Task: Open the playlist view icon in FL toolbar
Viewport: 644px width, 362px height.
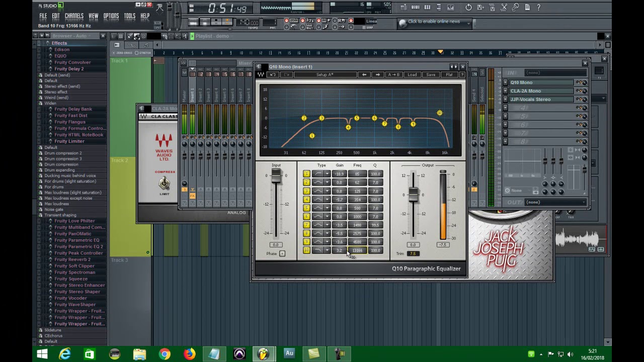Action: (404, 7)
